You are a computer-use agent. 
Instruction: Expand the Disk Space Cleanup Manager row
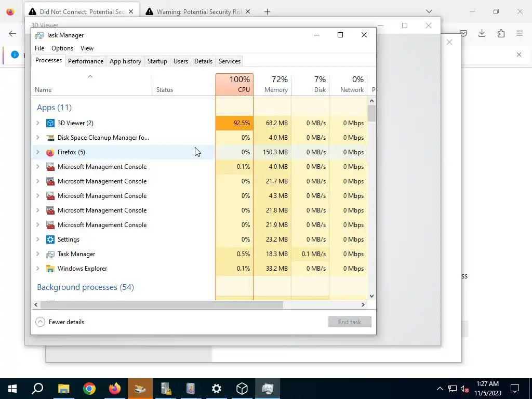coord(37,138)
